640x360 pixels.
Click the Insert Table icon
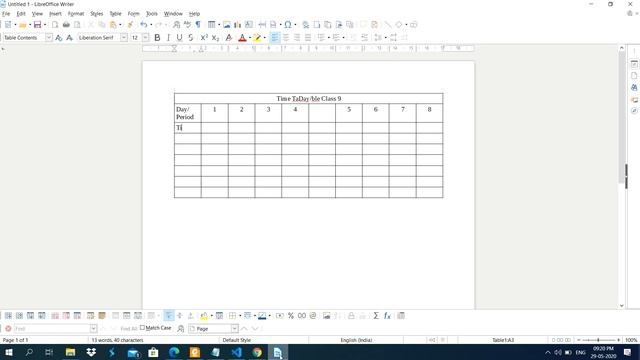[x=211, y=25]
